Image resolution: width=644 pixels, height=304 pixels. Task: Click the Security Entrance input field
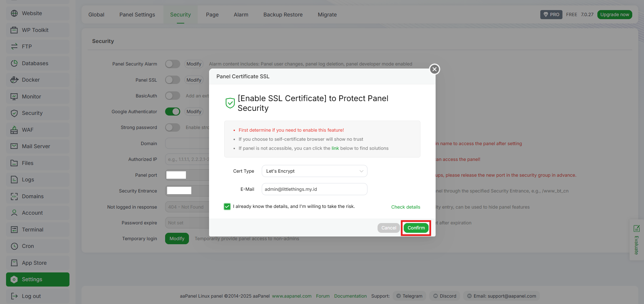pos(187,191)
